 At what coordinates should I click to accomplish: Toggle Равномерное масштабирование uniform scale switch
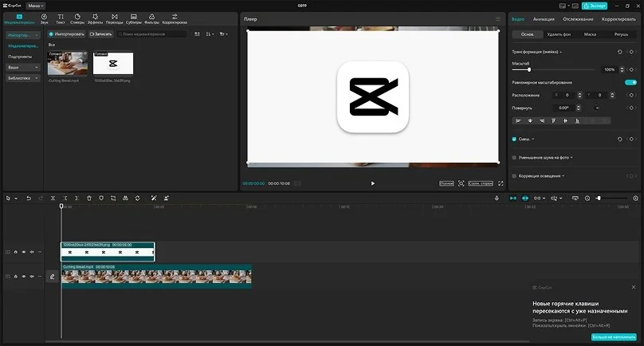tap(630, 83)
